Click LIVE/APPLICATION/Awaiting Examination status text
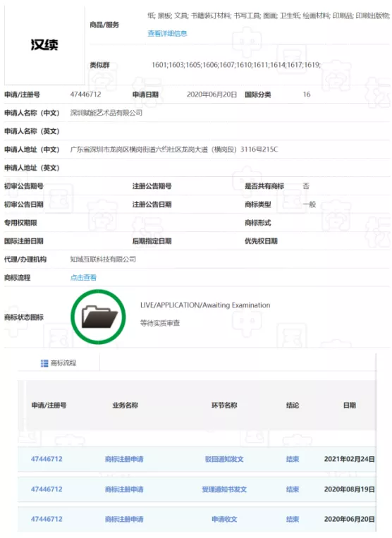Screen dimensions: 392x538 (205, 305)
